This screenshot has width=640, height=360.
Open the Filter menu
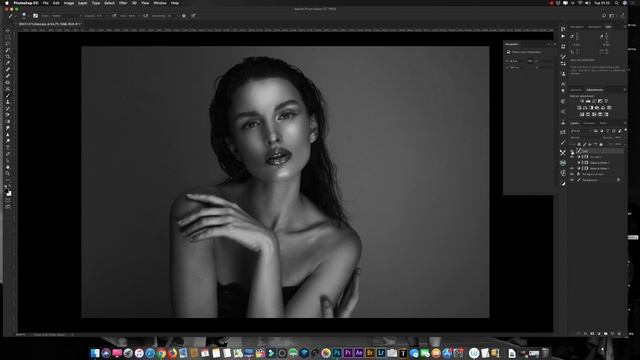click(x=123, y=3)
